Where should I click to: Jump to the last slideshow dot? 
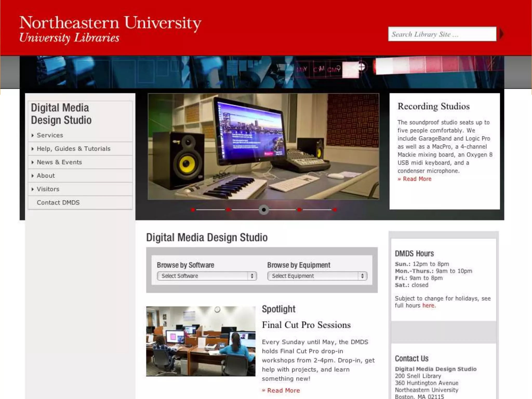(x=335, y=210)
